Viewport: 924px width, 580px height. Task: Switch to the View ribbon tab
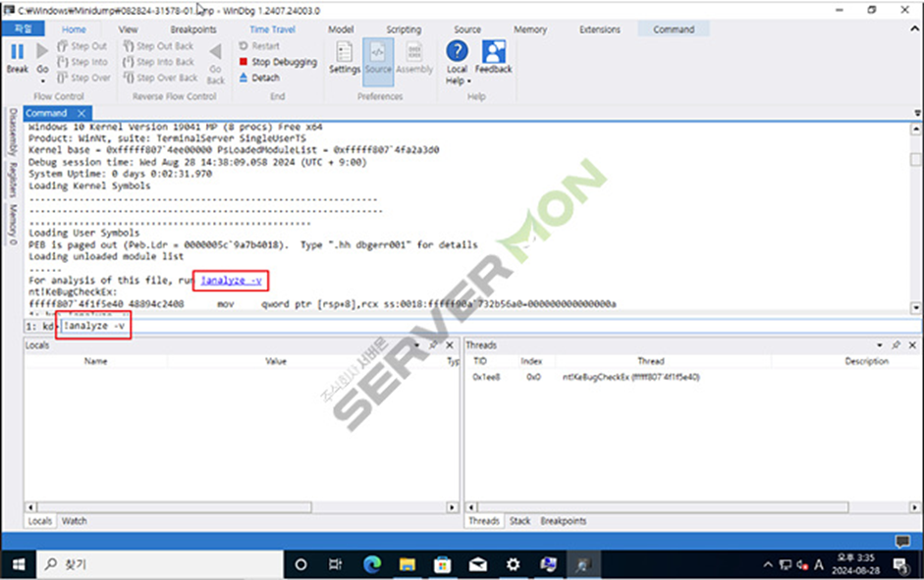tap(128, 29)
